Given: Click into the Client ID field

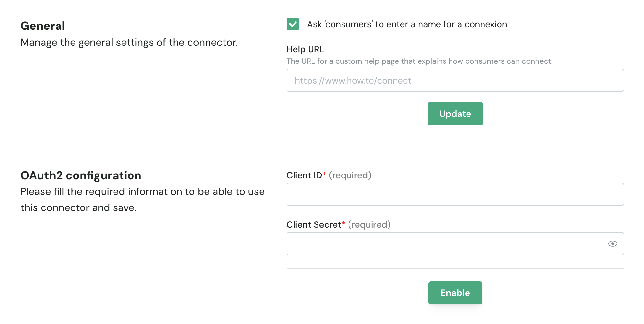Looking at the screenshot, I should pos(455,194).
